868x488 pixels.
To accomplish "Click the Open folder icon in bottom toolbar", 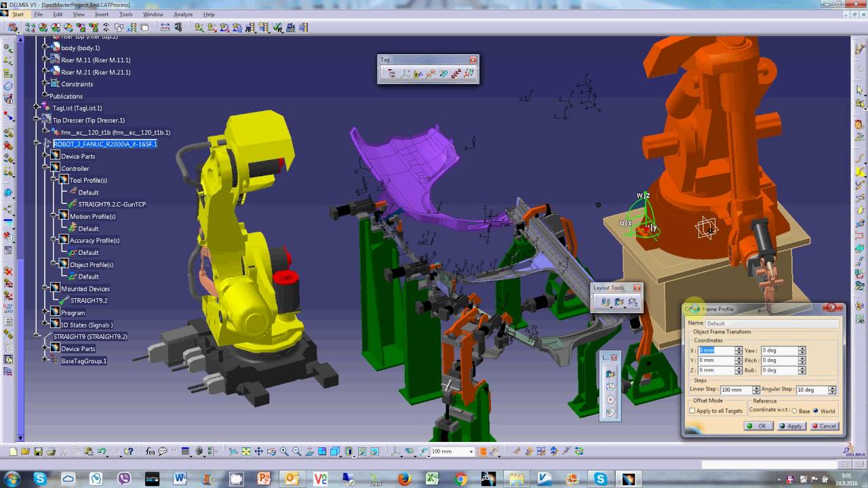I will (x=25, y=451).
